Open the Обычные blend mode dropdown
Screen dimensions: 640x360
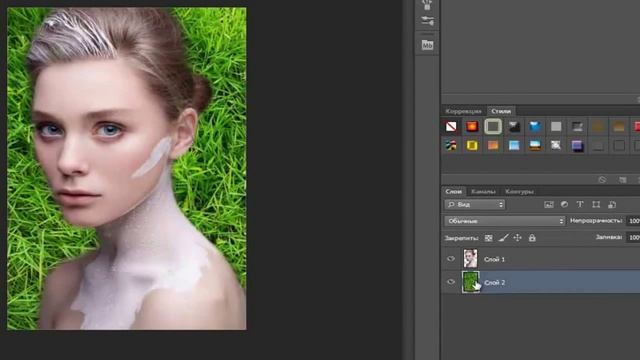coord(504,221)
